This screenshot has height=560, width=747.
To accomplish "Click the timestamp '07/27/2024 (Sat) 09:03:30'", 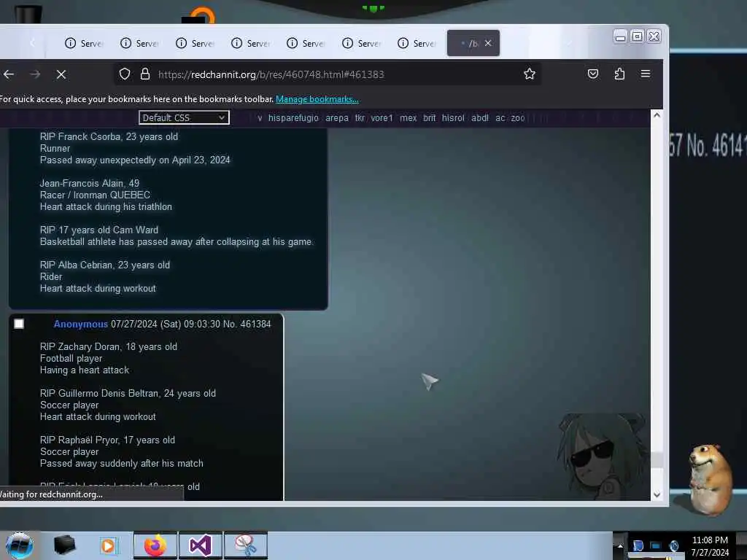I will 166,324.
